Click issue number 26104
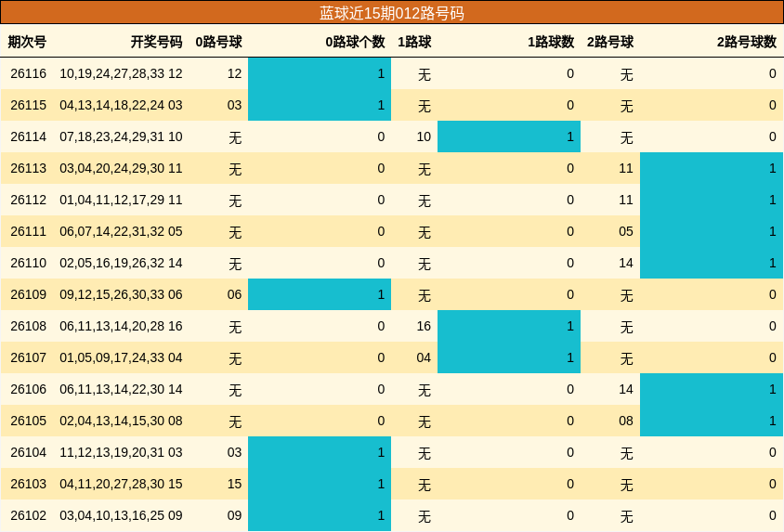The width and height of the screenshot is (784, 532). coord(29,452)
